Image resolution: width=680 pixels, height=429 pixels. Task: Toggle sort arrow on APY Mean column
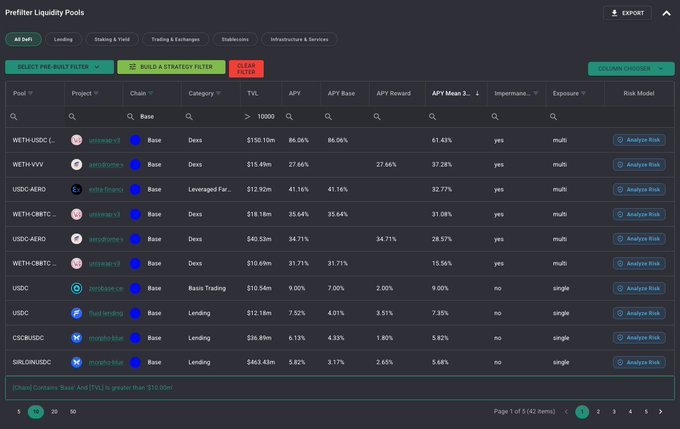pyautogui.click(x=477, y=93)
